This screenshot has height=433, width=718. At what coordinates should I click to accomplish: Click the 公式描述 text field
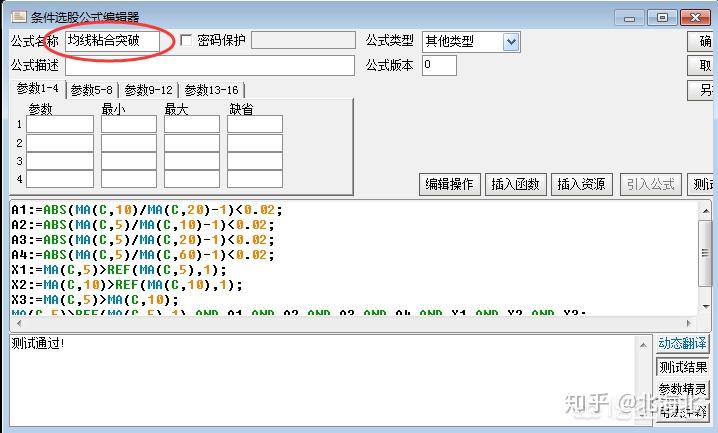click(x=210, y=65)
